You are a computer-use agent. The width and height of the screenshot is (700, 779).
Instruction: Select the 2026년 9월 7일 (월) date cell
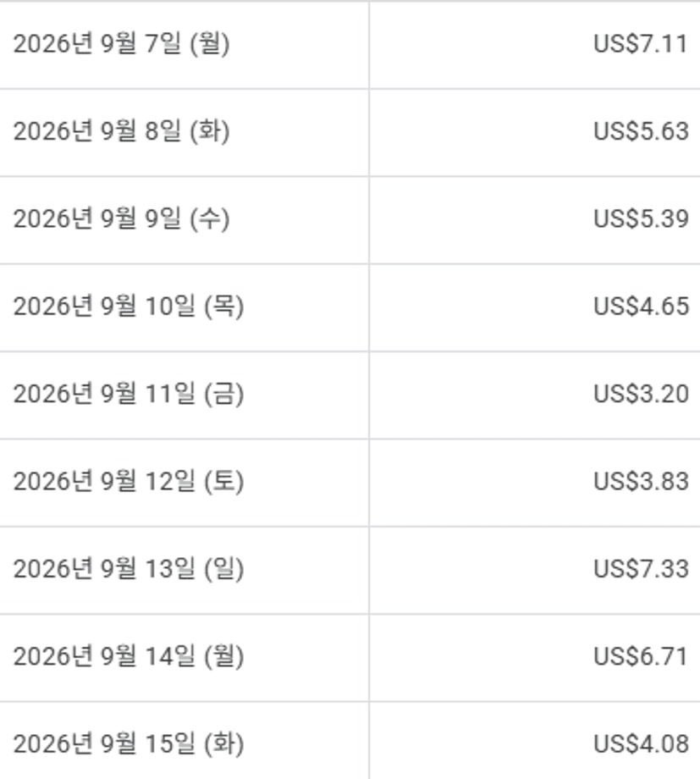click(x=184, y=45)
